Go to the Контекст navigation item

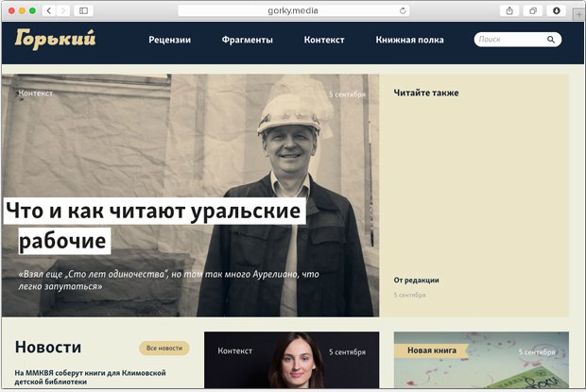(324, 40)
